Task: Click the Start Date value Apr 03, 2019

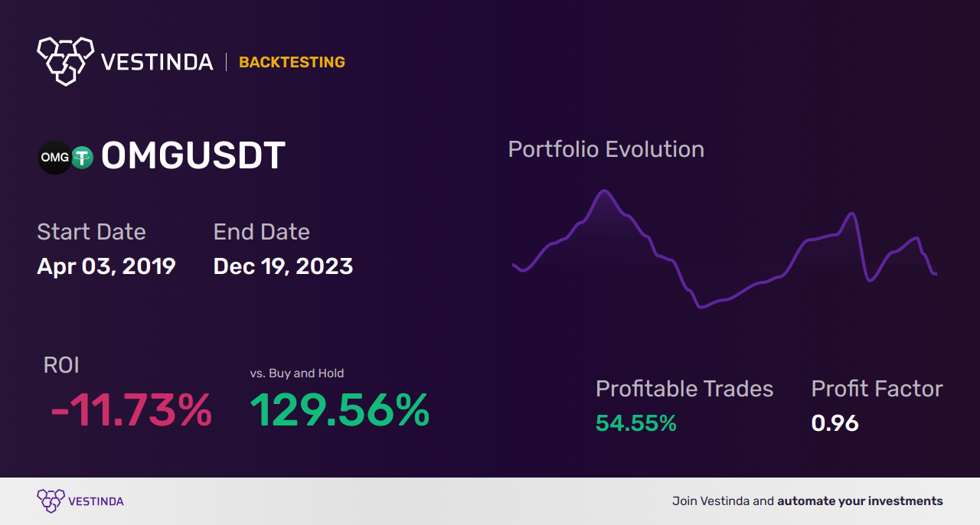Action: tap(106, 266)
